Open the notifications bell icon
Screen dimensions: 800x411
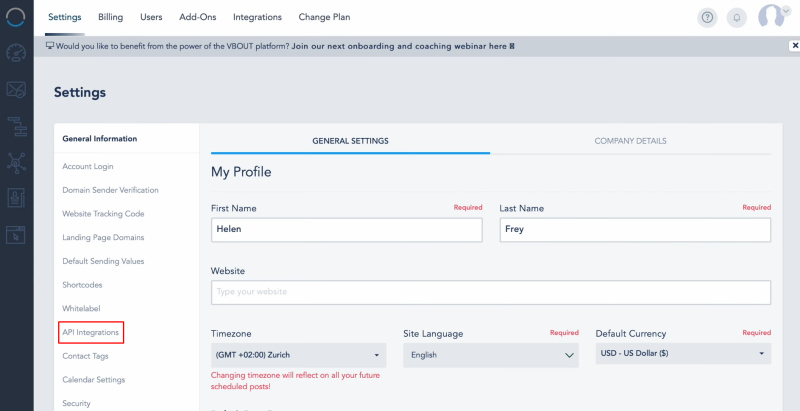[737, 17]
